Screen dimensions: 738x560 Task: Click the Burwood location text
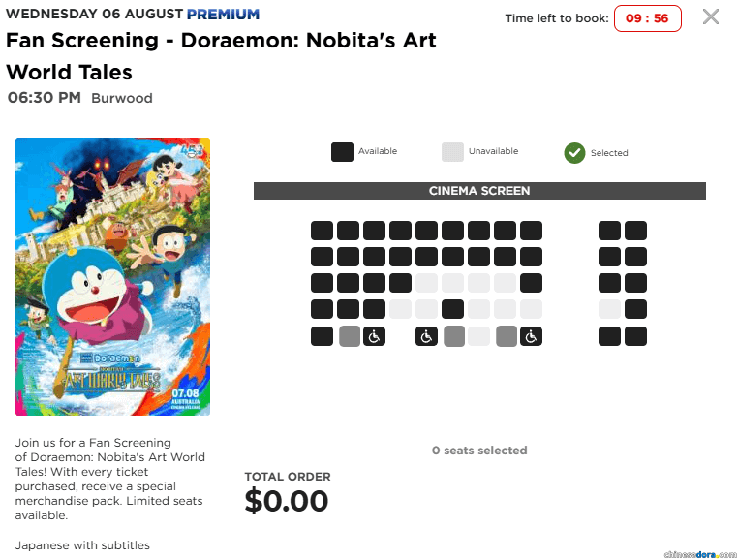click(122, 98)
